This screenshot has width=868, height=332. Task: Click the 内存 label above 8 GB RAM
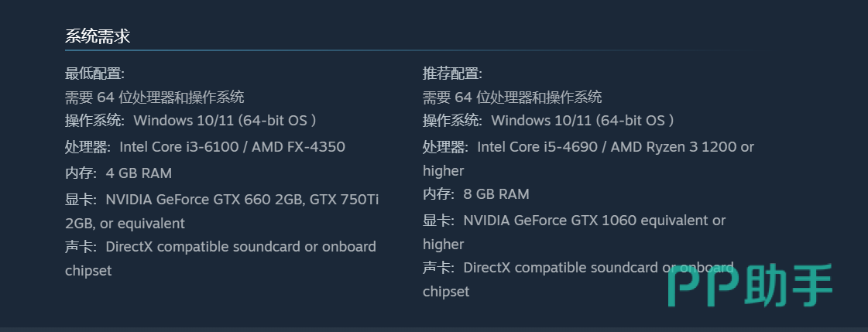click(x=438, y=194)
